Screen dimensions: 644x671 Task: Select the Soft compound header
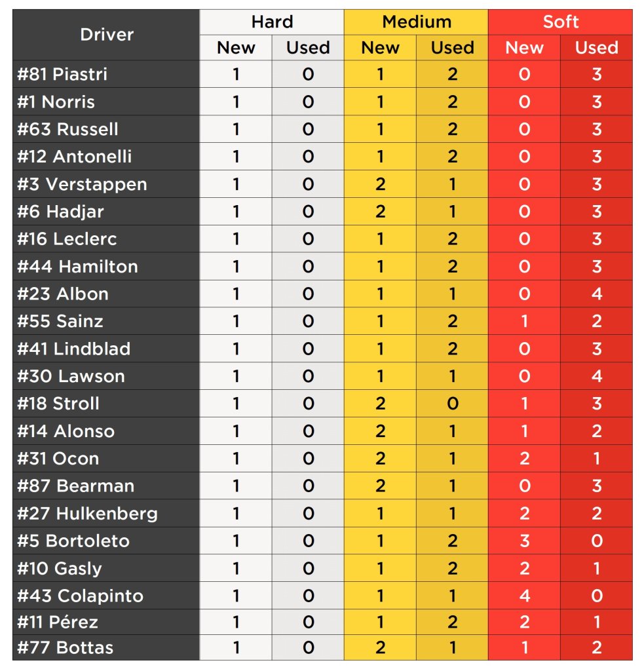560,22
